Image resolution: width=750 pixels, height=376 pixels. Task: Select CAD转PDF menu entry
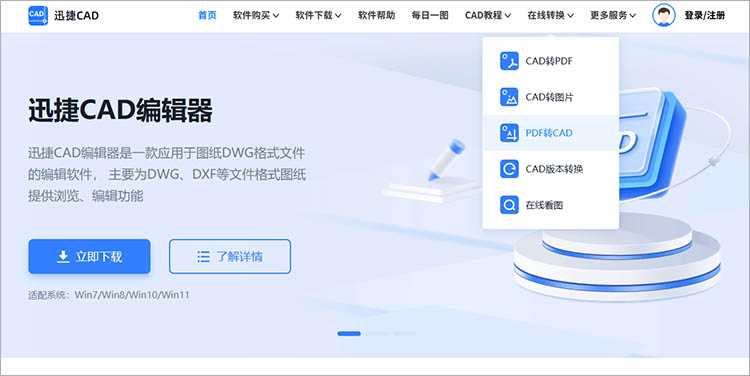tap(551, 61)
